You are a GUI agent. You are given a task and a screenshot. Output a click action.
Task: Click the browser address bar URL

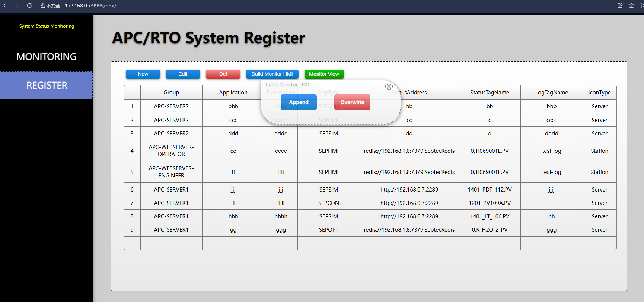[x=90, y=6]
